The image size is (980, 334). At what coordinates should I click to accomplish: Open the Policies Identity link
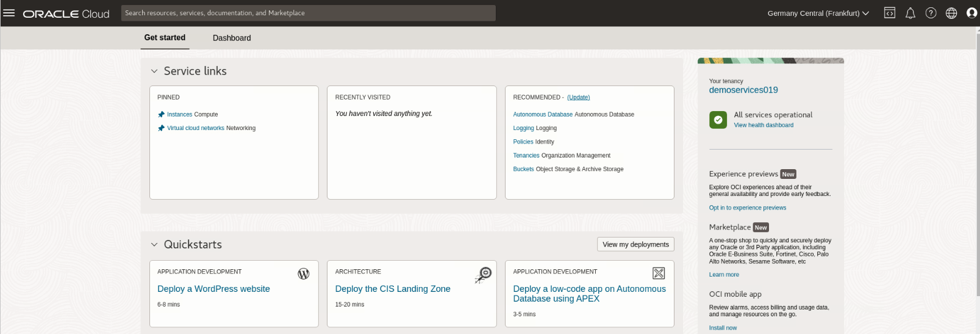[x=523, y=142]
